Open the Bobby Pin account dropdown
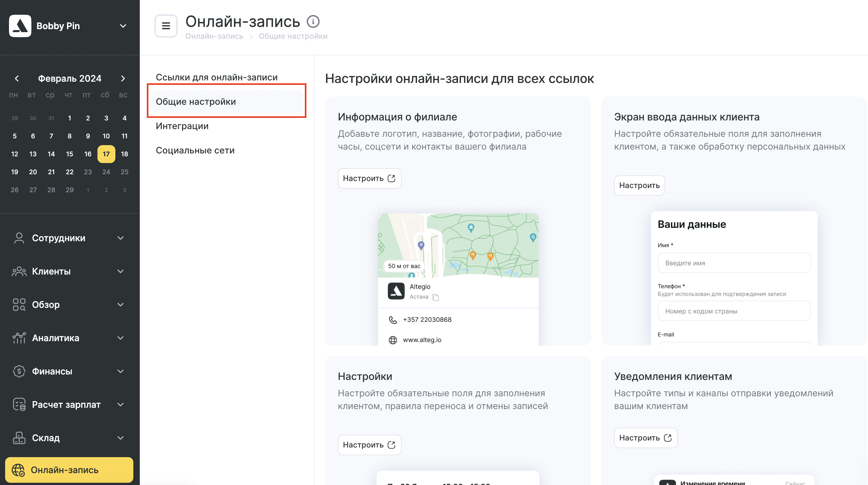 (123, 26)
